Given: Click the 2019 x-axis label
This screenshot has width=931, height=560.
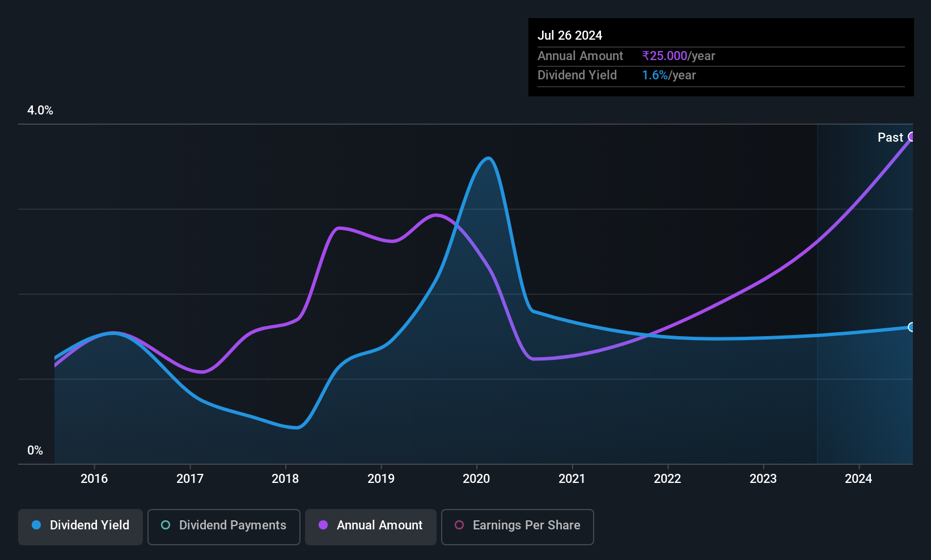Looking at the screenshot, I should [x=381, y=479].
